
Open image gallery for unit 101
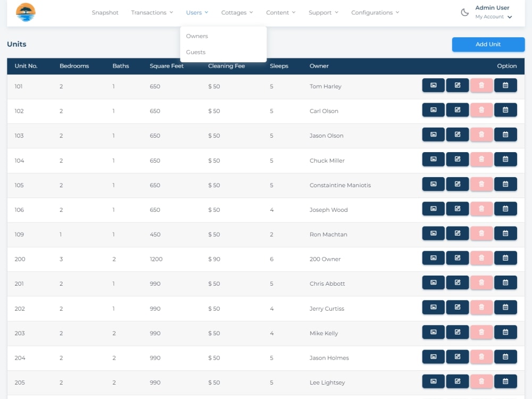433,85
